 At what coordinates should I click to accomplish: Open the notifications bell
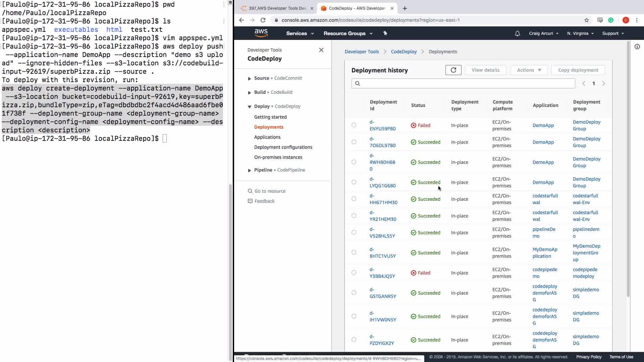point(517,34)
